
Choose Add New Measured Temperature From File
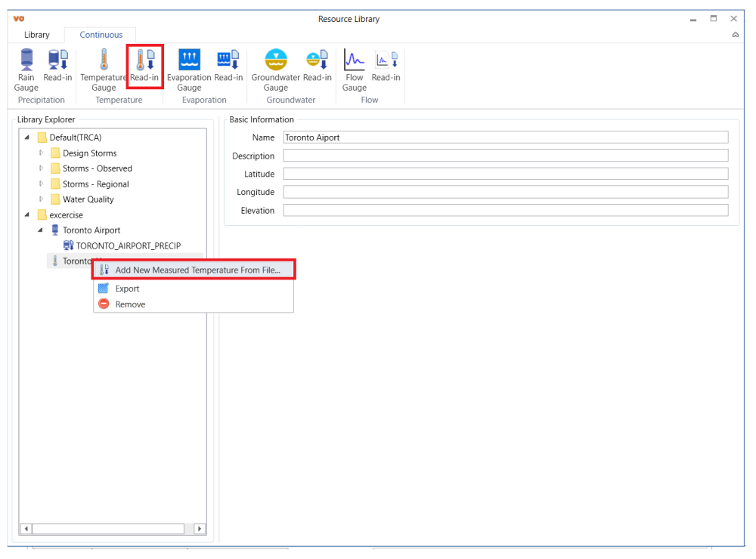click(194, 270)
